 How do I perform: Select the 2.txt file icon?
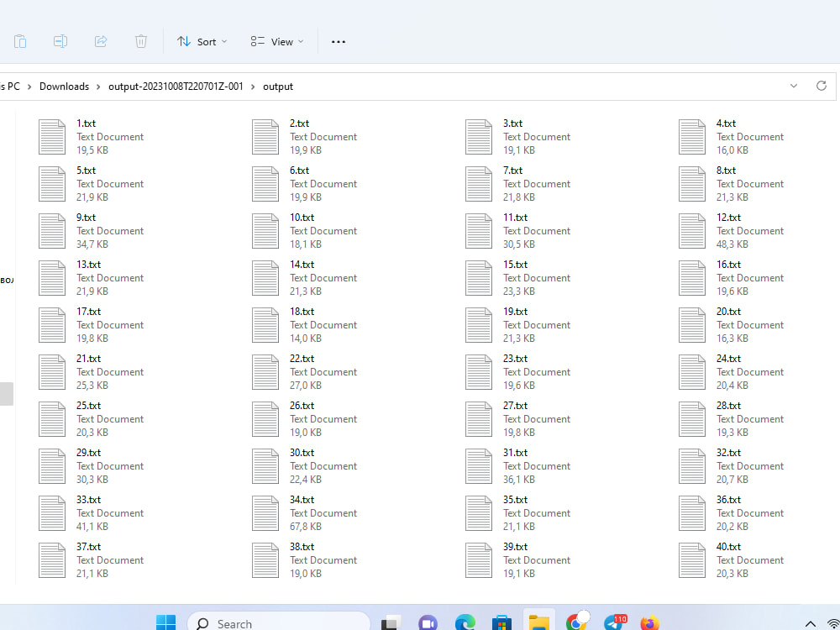(265, 137)
